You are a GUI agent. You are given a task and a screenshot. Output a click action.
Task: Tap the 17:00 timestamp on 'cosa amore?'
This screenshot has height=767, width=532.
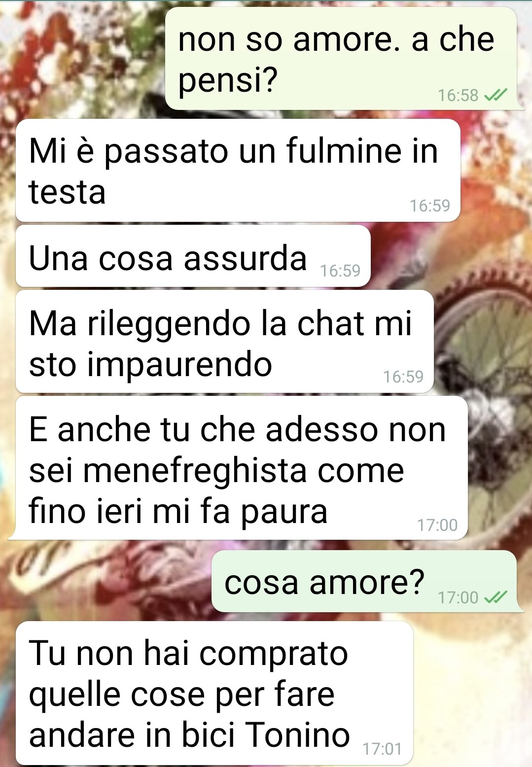coord(458,598)
